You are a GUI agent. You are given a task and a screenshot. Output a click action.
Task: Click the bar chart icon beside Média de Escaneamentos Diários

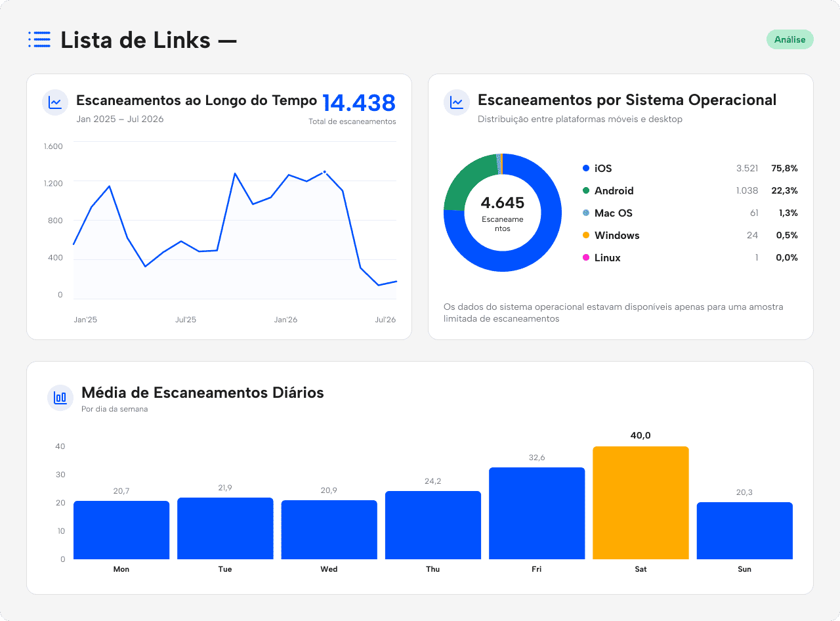click(x=60, y=398)
